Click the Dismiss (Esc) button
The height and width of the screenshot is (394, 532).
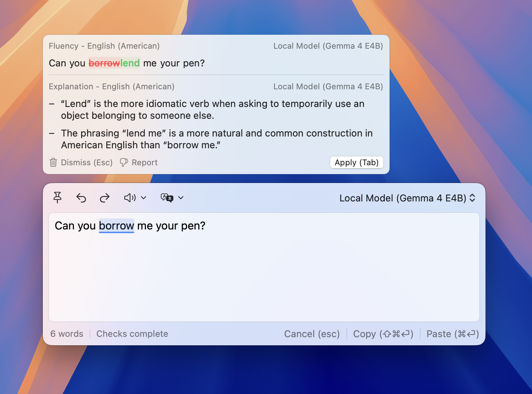coord(81,163)
